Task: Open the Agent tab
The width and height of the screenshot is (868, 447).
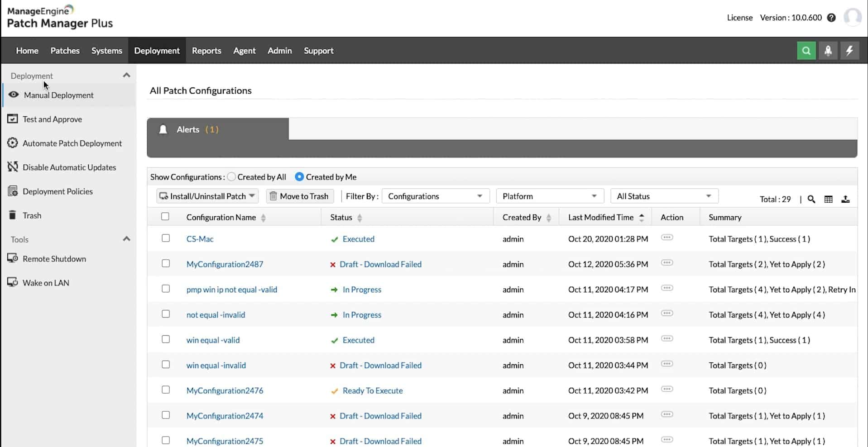Action: click(245, 51)
